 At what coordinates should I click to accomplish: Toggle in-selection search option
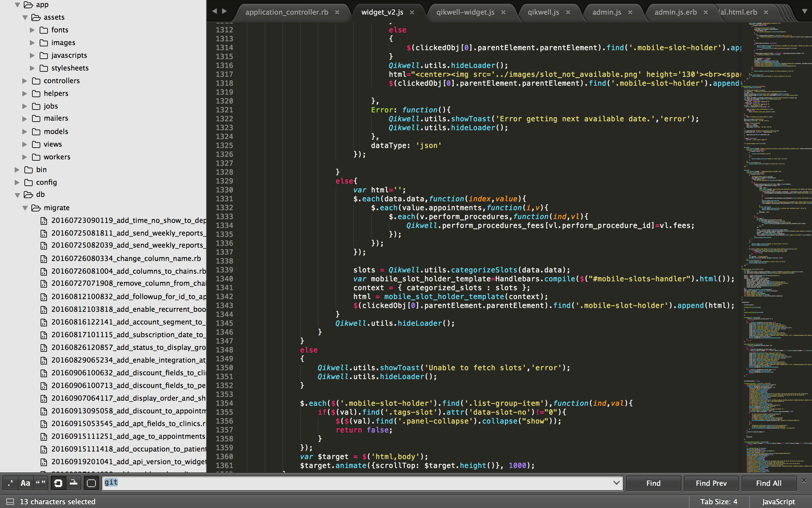point(74,483)
